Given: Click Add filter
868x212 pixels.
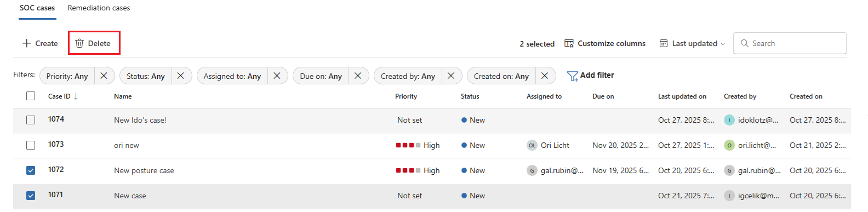Looking at the screenshot, I should click(x=590, y=76).
